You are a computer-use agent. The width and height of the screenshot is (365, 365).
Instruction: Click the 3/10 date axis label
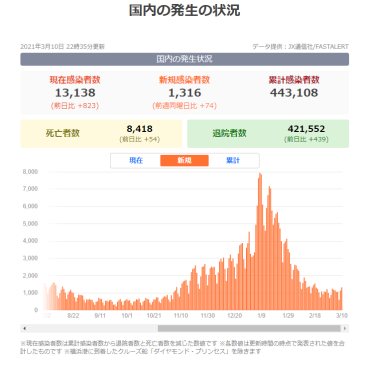(342, 315)
